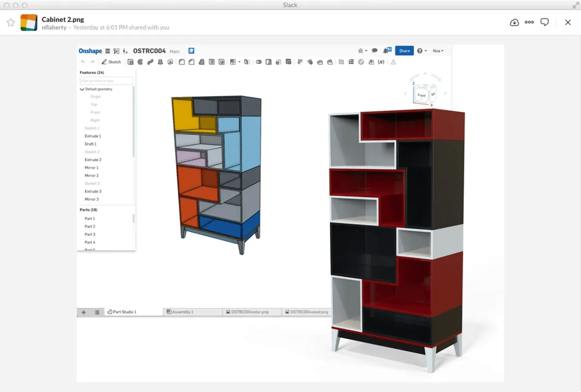Image resolution: width=581 pixels, height=392 pixels.
Task: Select the Revolve tool
Action: [140, 62]
